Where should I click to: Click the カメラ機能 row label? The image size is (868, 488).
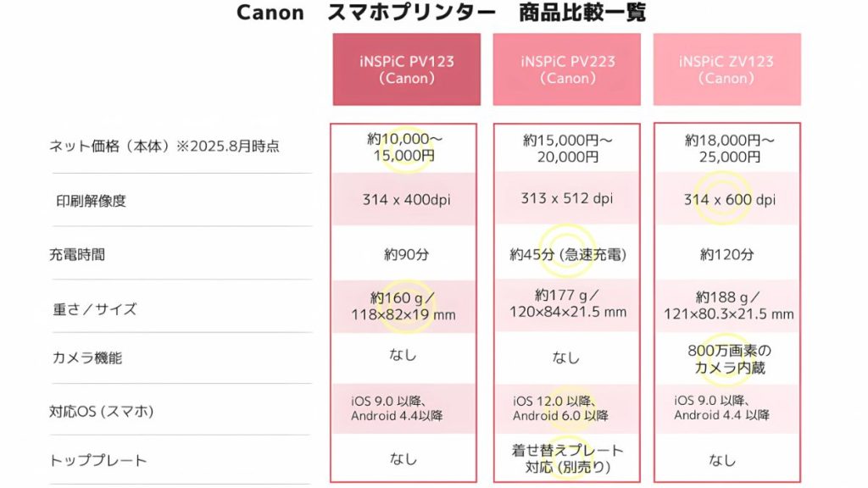tap(85, 358)
